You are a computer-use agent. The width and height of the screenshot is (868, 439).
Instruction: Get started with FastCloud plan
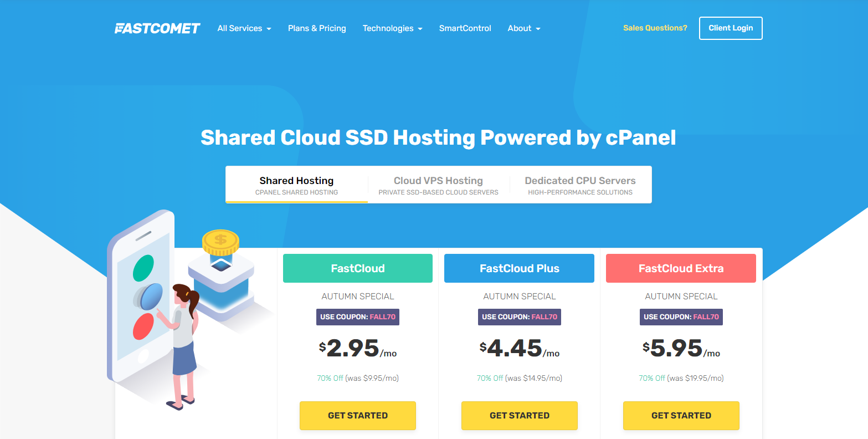click(357, 416)
